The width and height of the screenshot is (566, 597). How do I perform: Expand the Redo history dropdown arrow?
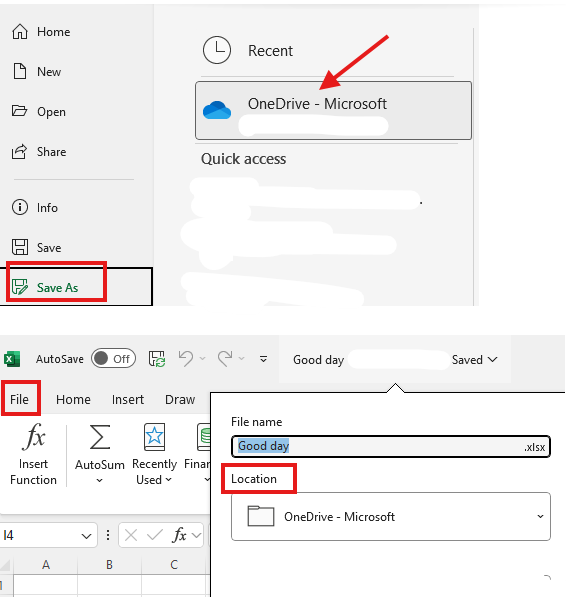(x=241, y=359)
